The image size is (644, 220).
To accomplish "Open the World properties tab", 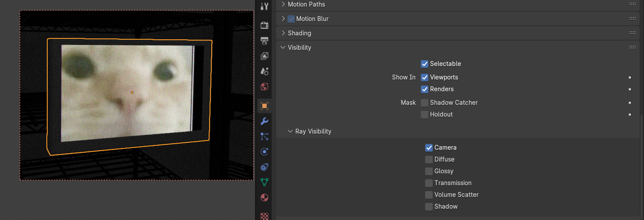I will click(x=264, y=86).
